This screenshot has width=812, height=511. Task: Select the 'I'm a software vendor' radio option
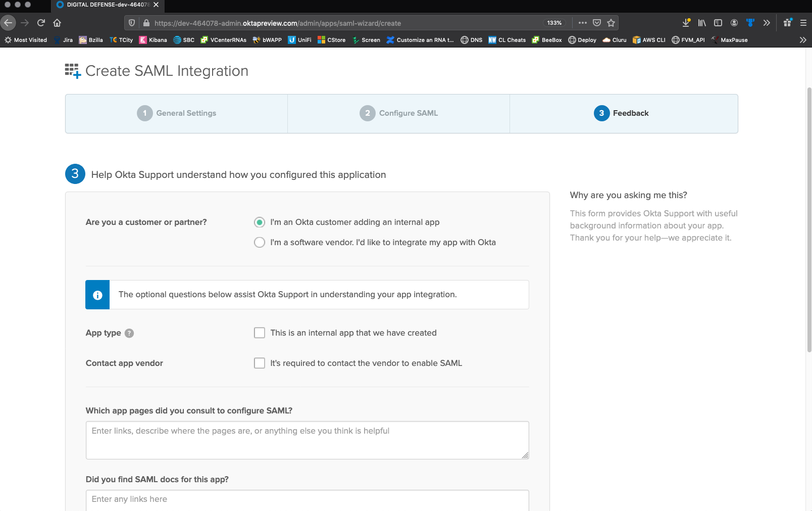tap(260, 243)
